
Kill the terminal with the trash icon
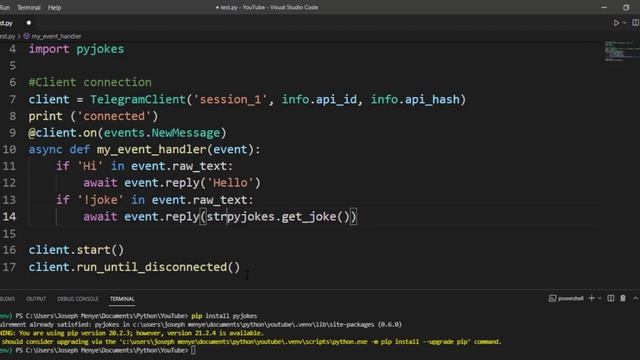click(623, 298)
